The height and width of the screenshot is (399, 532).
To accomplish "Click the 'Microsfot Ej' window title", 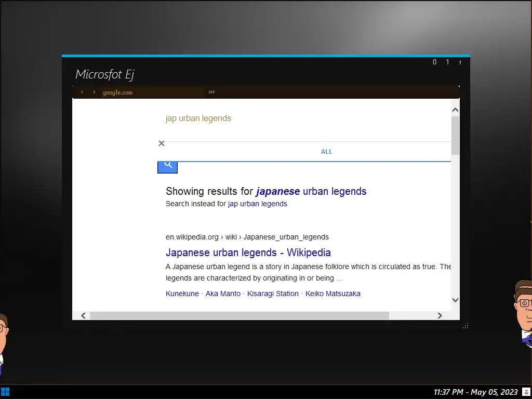I will pyautogui.click(x=104, y=74).
